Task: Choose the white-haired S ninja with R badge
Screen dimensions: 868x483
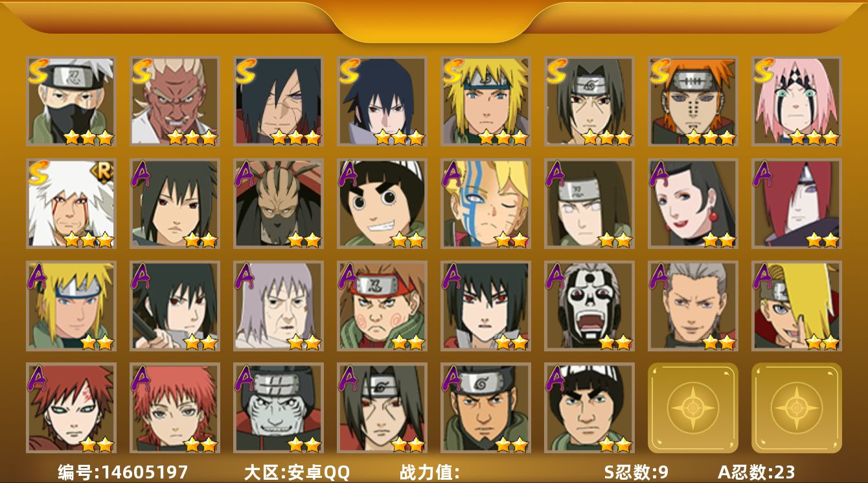Action: (x=71, y=204)
